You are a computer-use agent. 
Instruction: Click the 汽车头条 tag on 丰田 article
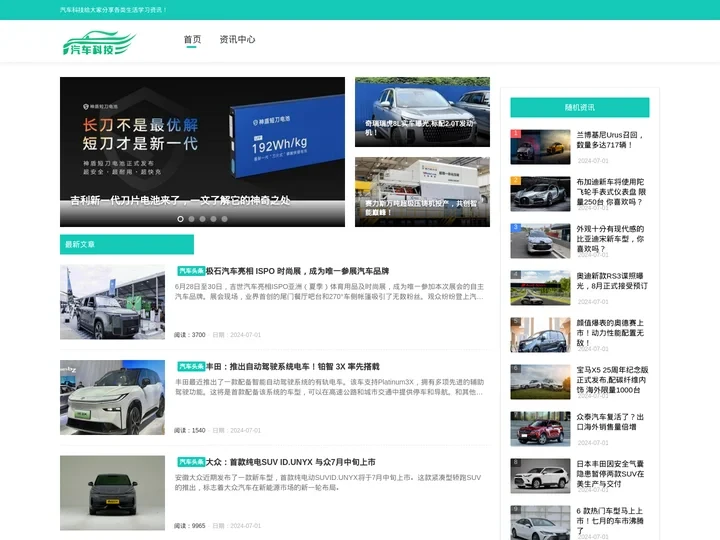pos(191,366)
